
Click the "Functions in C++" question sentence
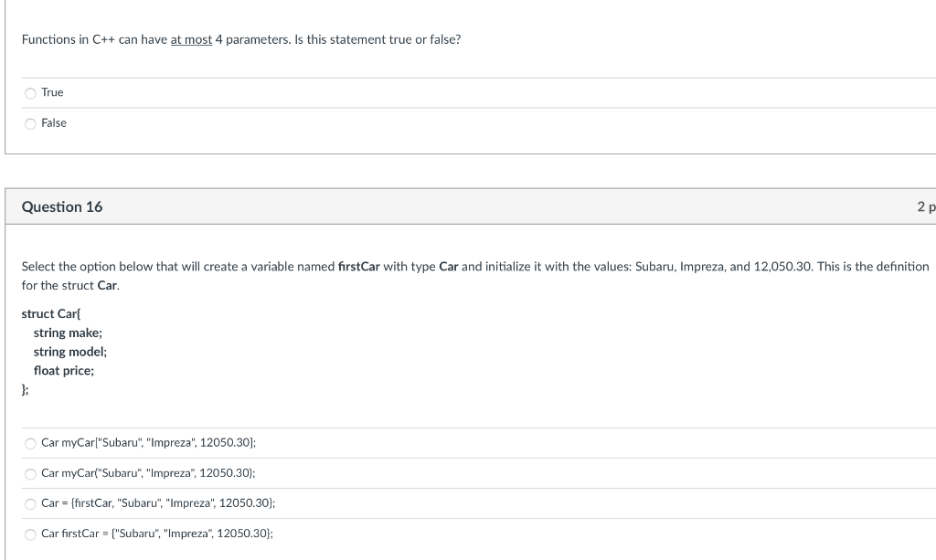pos(241,39)
